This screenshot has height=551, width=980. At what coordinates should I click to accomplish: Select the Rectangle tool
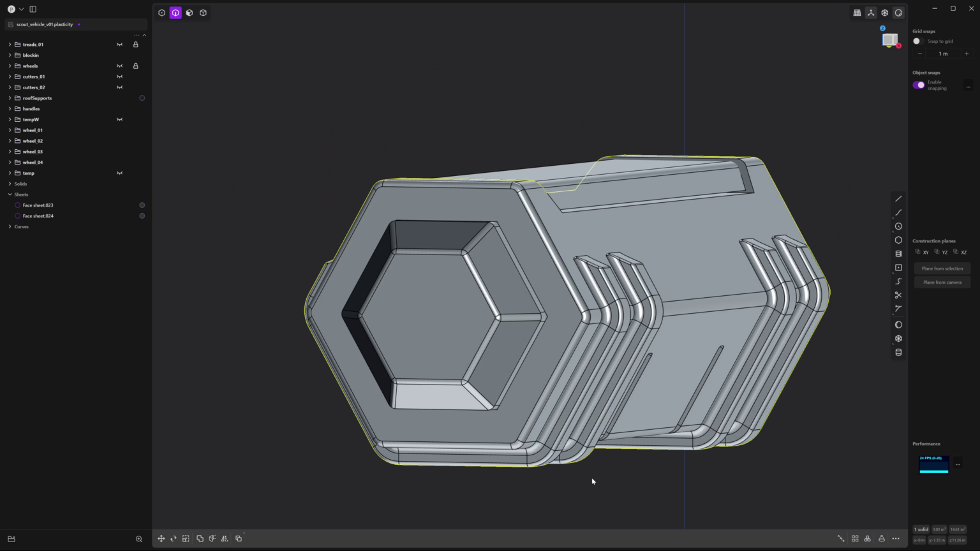click(x=898, y=268)
